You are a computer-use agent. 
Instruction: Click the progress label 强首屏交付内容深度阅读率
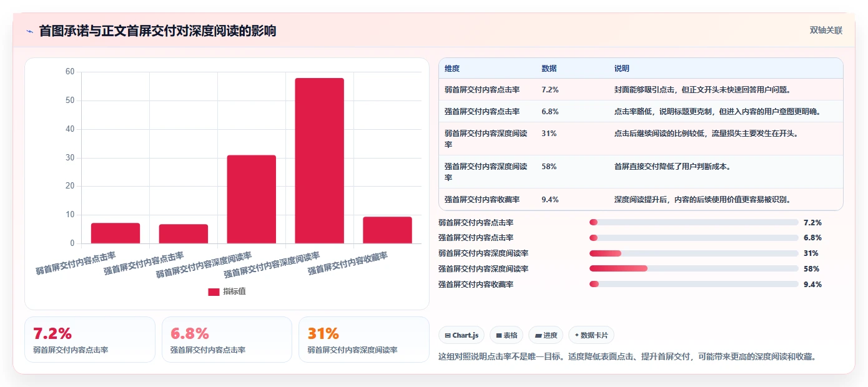483,269
